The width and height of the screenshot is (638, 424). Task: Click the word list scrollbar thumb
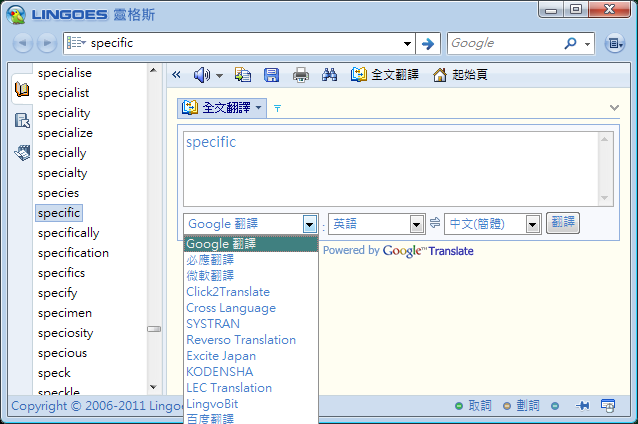(x=154, y=329)
